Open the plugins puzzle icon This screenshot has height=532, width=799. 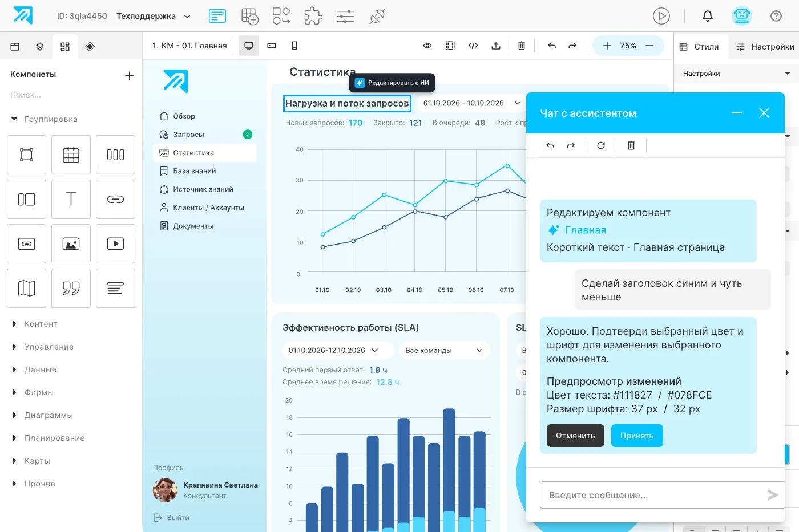click(x=313, y=16)
